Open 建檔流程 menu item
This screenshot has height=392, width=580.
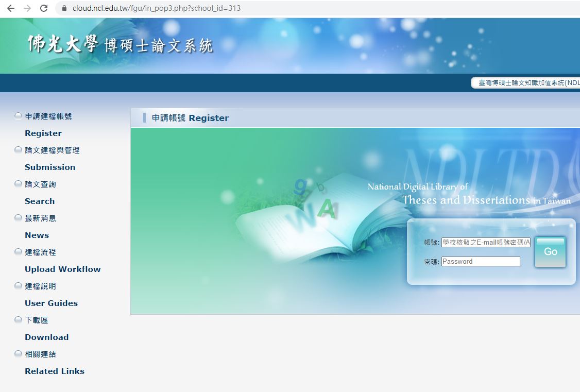click(x=40, y=252)
